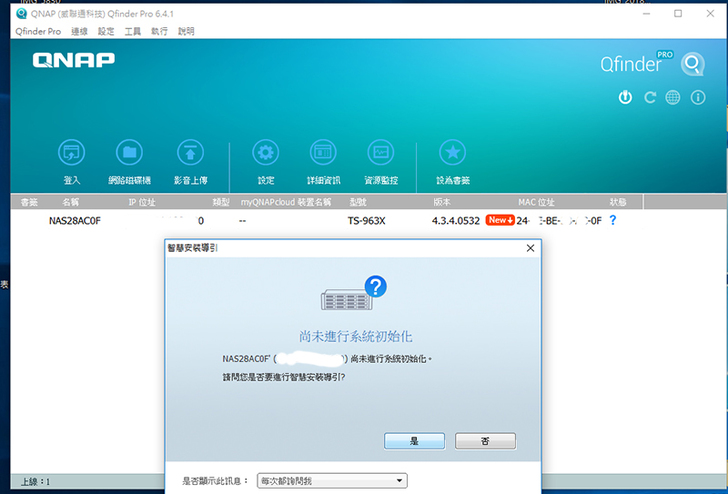Open 詳細資訊 details icon
The height and width of the screenshot is (494, 728).
(x=323, y=153)
